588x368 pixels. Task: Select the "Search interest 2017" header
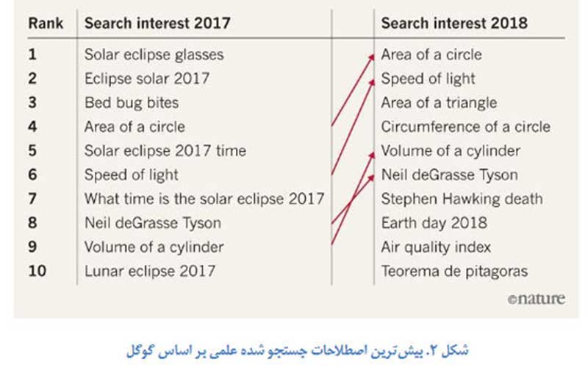pos(157,23)
